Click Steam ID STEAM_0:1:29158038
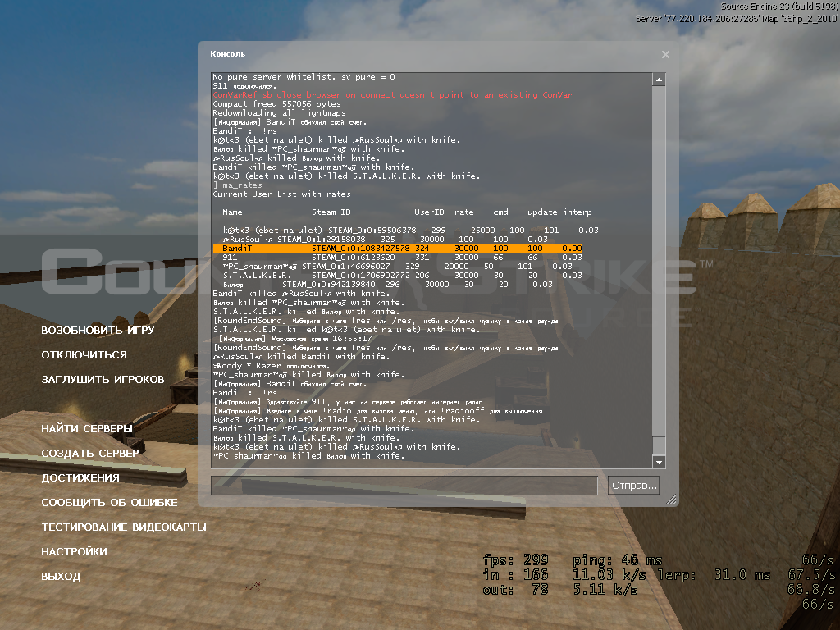The image size is (840, 630). pos(322,240)
